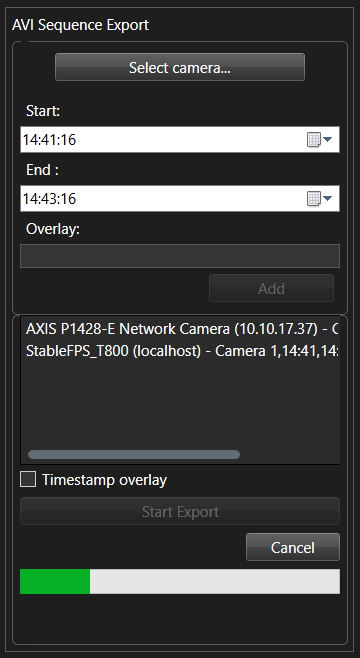
Task: Expand the End time dropdown arrow
Action: (327, 198)
